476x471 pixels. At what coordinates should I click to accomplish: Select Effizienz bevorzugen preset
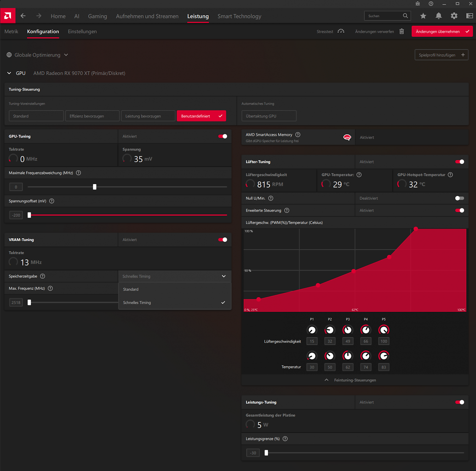92,116
